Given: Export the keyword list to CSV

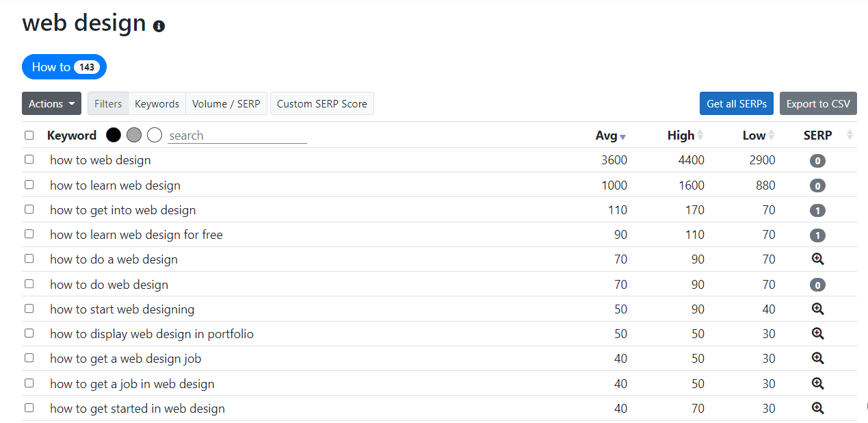Looking at the screenshot, I should [x=818, y=103].
